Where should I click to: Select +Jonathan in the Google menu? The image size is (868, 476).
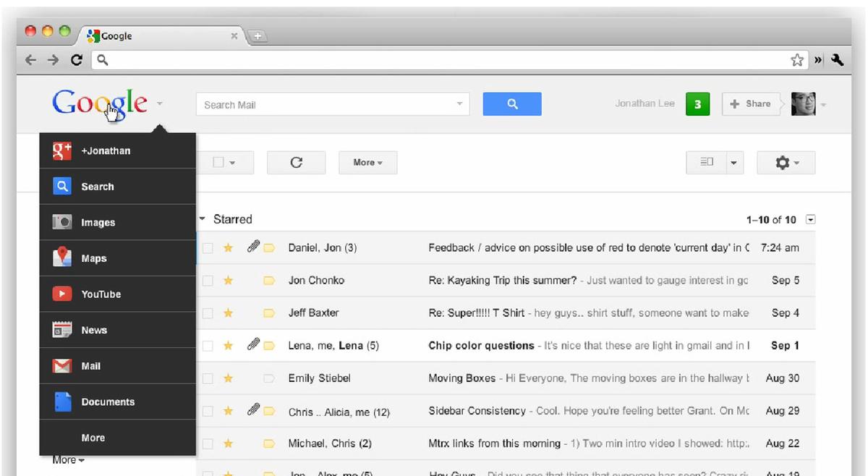pos(117,151)
